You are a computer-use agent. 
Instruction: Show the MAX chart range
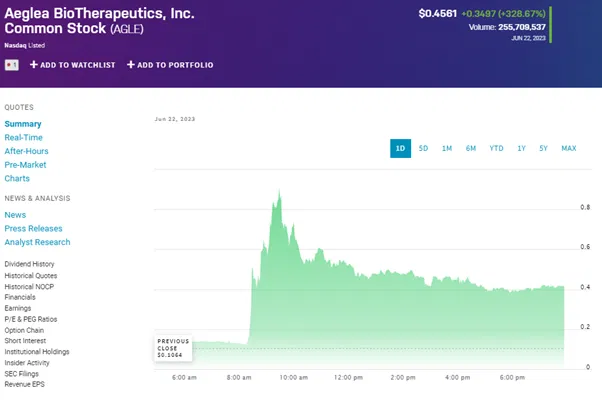pyautogui.click(x=569, y=148)
